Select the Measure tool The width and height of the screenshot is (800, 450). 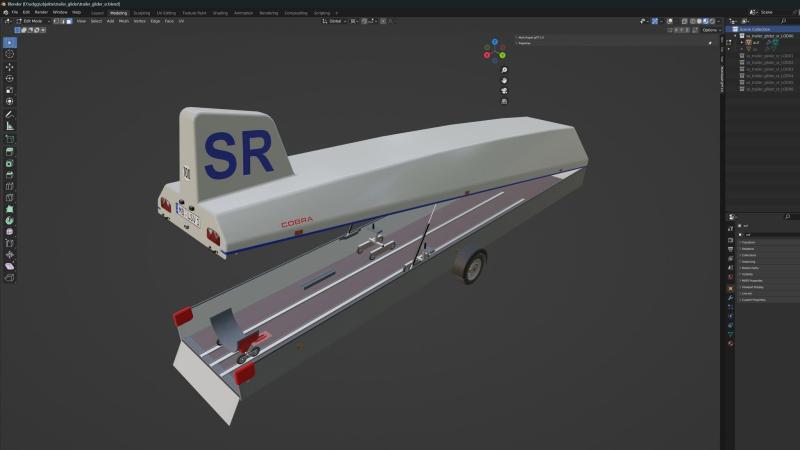click(10, 126)
